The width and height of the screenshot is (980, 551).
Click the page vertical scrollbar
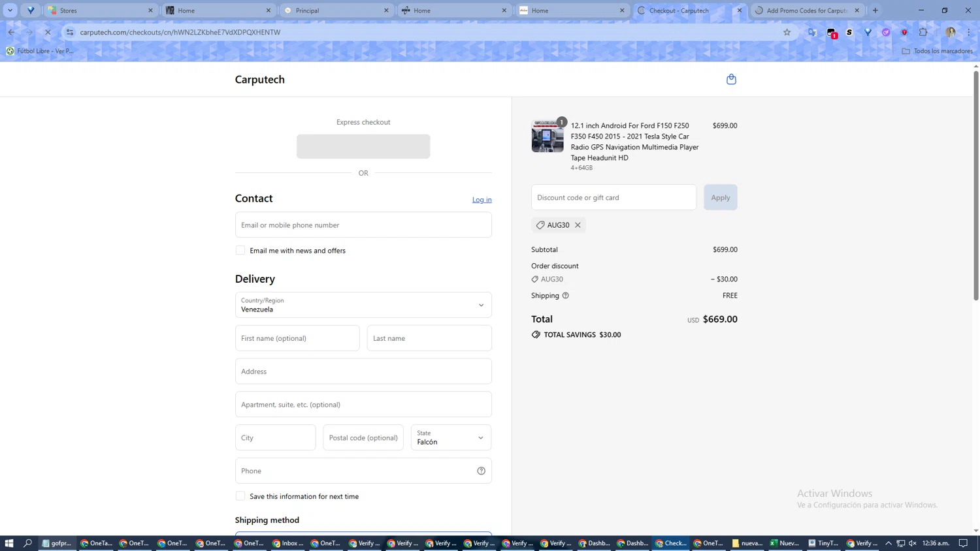tap(976, 185)
